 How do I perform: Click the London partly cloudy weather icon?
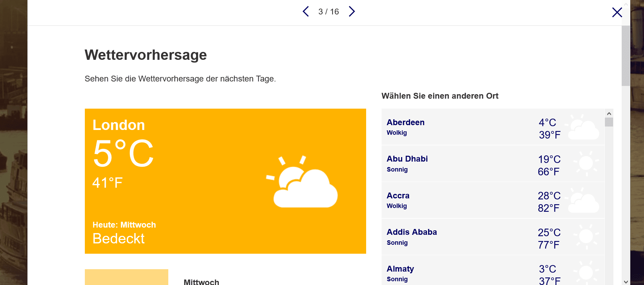303,182
